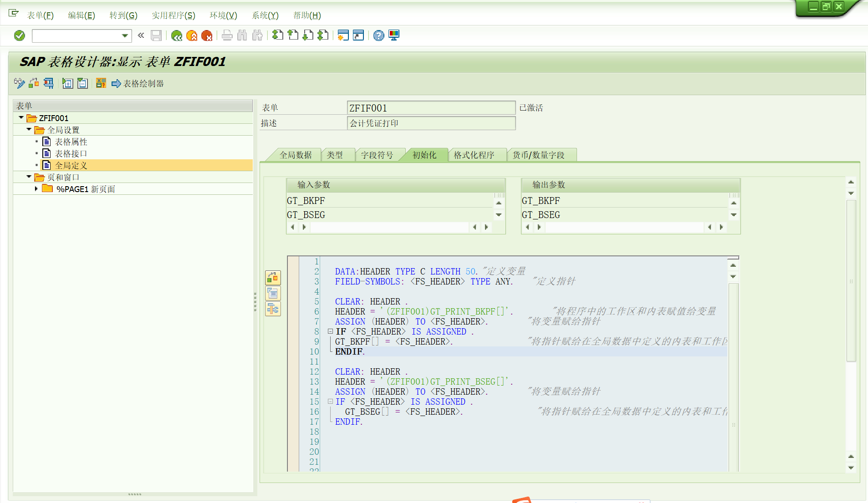This screenshot has height=503, width=868.
Task: Click GT_BKPF in 输入参数 list
Action: click(x=306, y=201)
